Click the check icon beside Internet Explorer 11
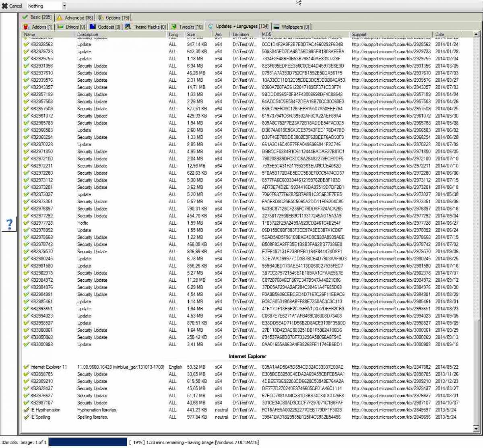Image resolution: width=483 pixels, height=448 pixels. 27,367
